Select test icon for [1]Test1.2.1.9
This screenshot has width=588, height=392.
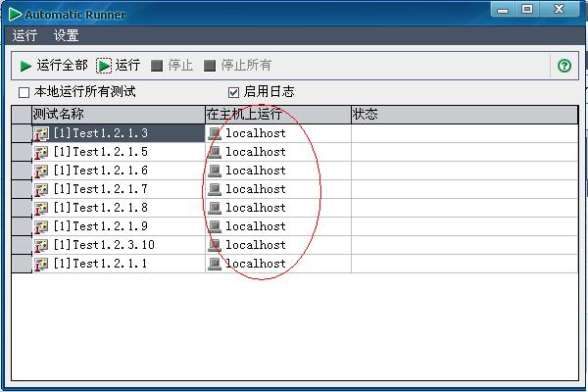click(41, 227)
